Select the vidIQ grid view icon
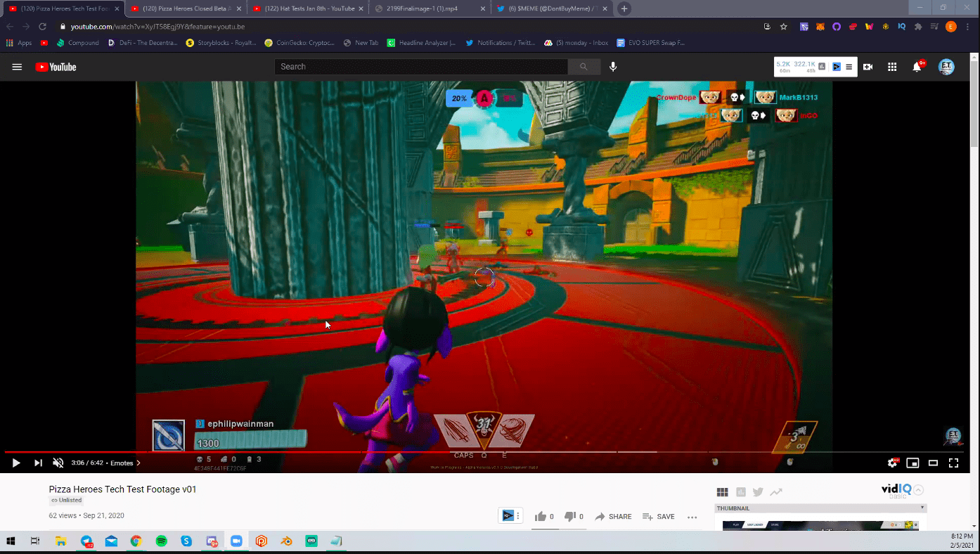The image size is (980, 554). pyautogui.click(x=722, y=492)
